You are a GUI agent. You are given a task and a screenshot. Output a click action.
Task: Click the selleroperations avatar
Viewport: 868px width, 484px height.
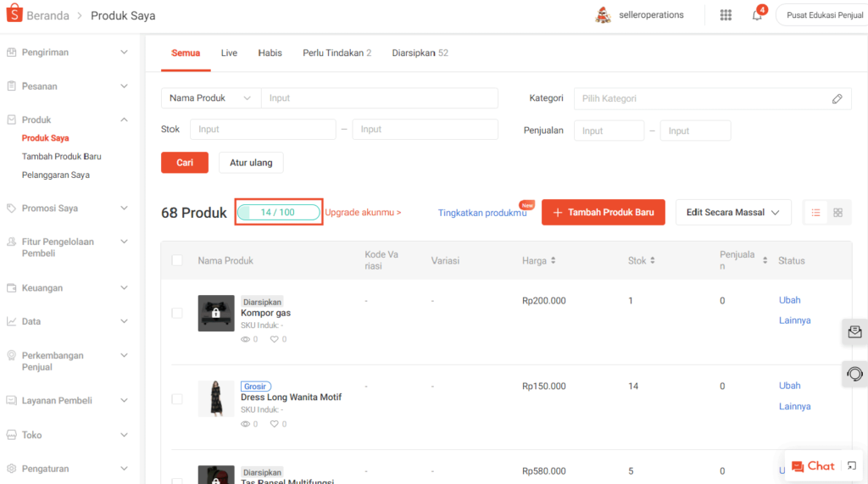click(x=603, y=15)
